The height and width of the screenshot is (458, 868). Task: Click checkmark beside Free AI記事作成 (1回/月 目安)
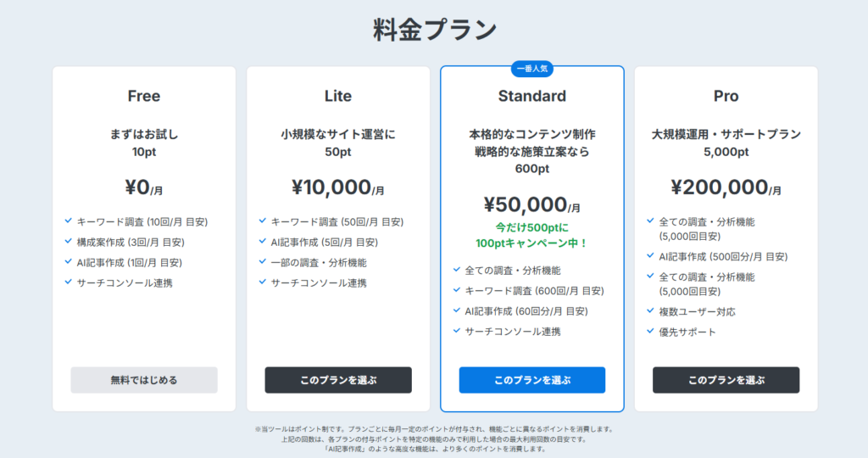pos(68,262)
